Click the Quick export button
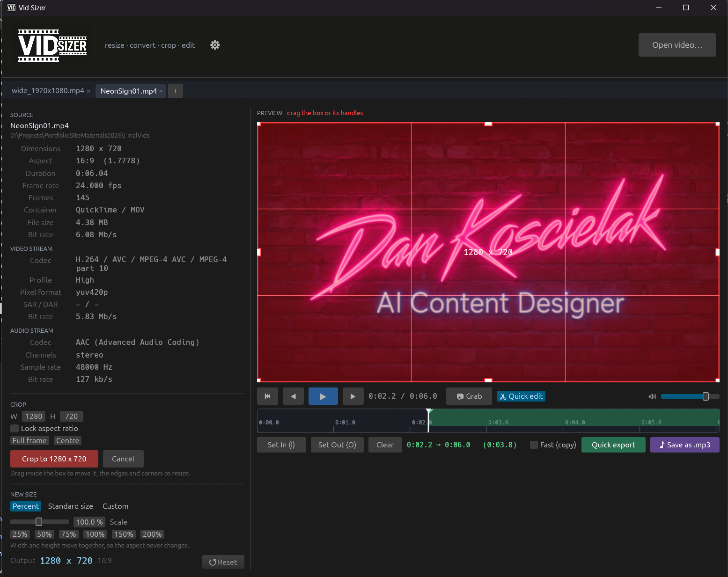This screenshot has width=728, height=577. (613, 445)
